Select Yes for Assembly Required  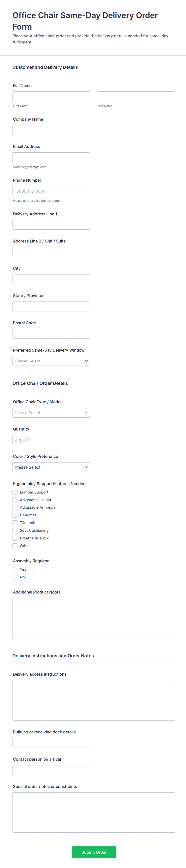tap(15, 569)
